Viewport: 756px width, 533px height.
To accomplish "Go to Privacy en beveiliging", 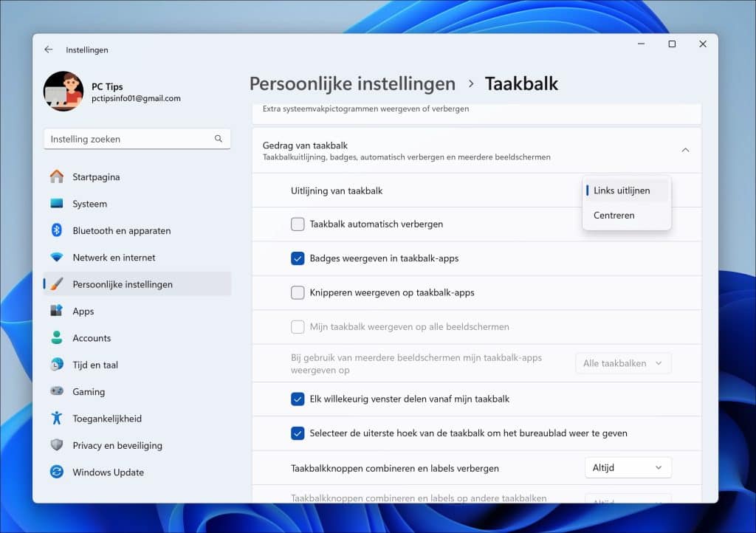I will click(x=137, y=445).
